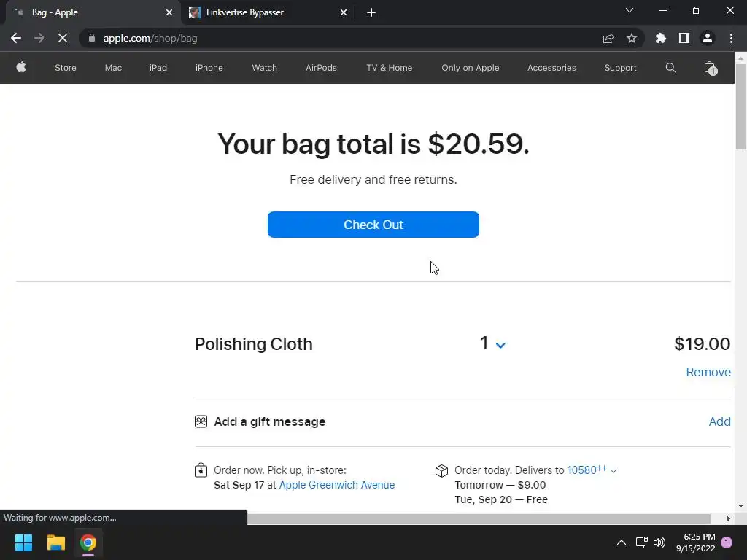Click the 'Tomorrow — $9.00' delivery option text
Image resolution: width=747 pixels, height=560 pixels.
500,485
